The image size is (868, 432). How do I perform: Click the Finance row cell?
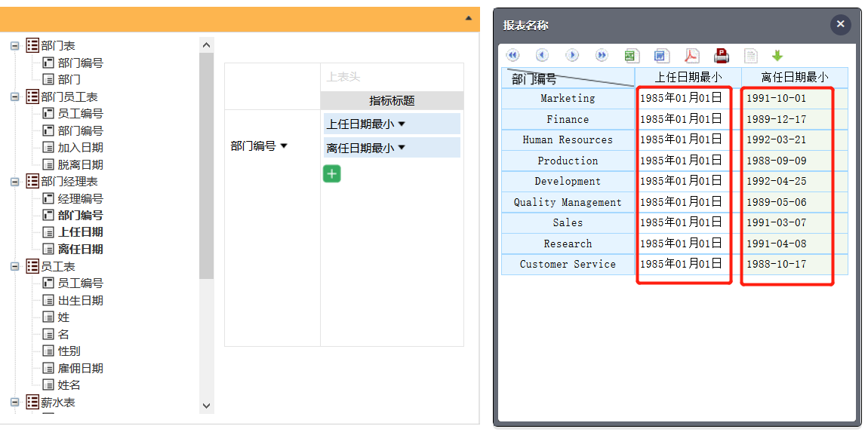click(x=568, y=119)
